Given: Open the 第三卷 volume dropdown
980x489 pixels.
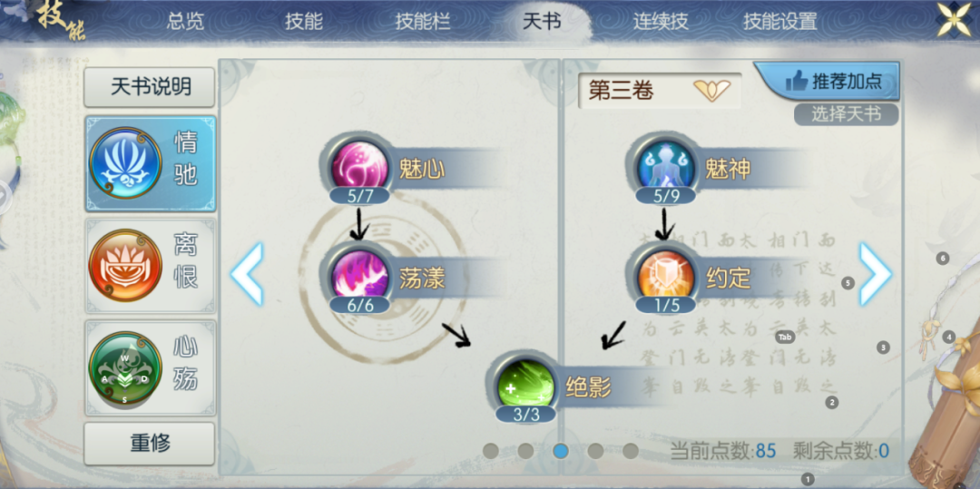Looking at the screenshot, I should [660, 92].
